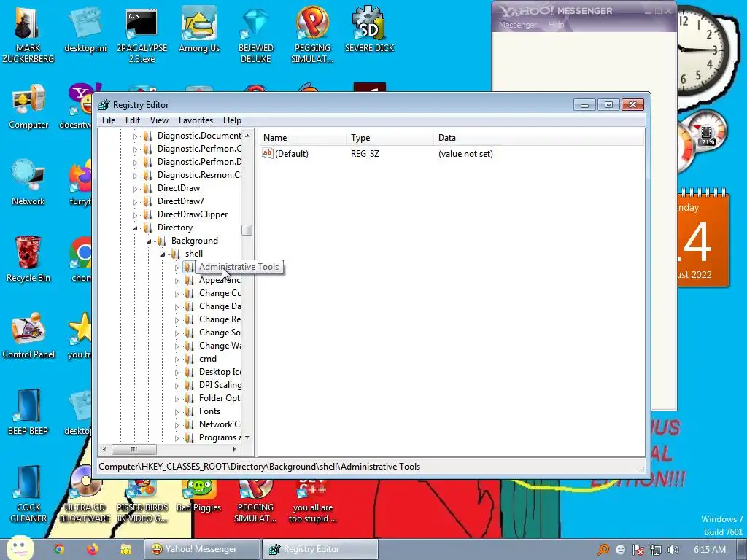Select the DPI Scaling key

click(x=220, y=385)
